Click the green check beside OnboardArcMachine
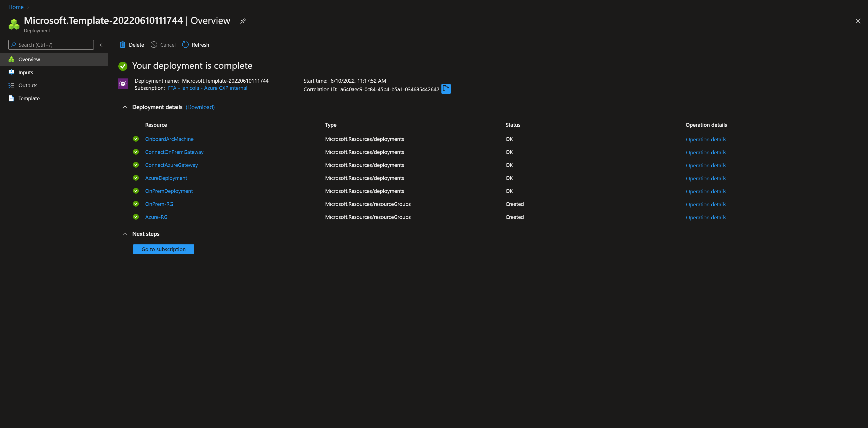This screenshot has height=428, width=868. pyautogui.click(x=136, y=139)
